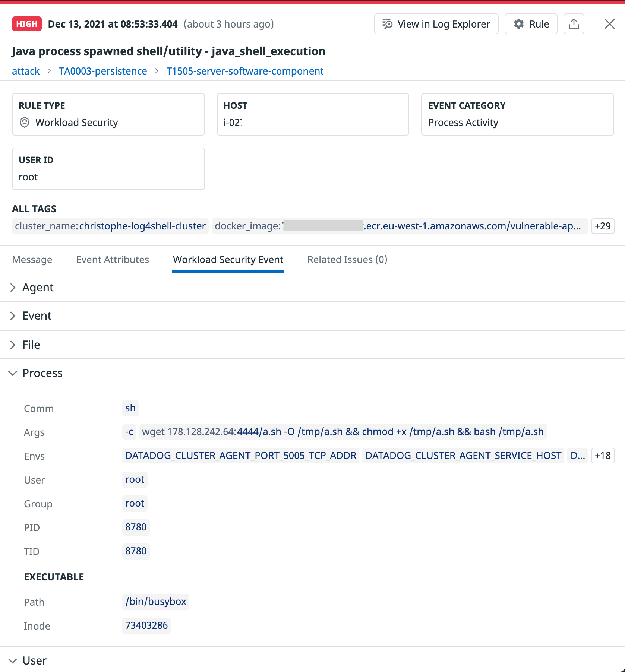Screen dimensions: 625x672
Task: Click the export signal icon
Action: tap(574, 24)
